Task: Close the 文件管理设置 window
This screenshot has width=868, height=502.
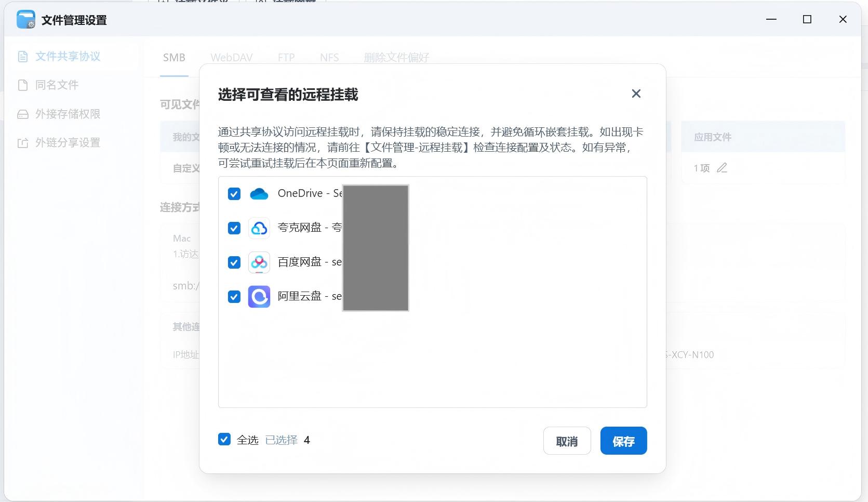Action: tap(843, 19)
